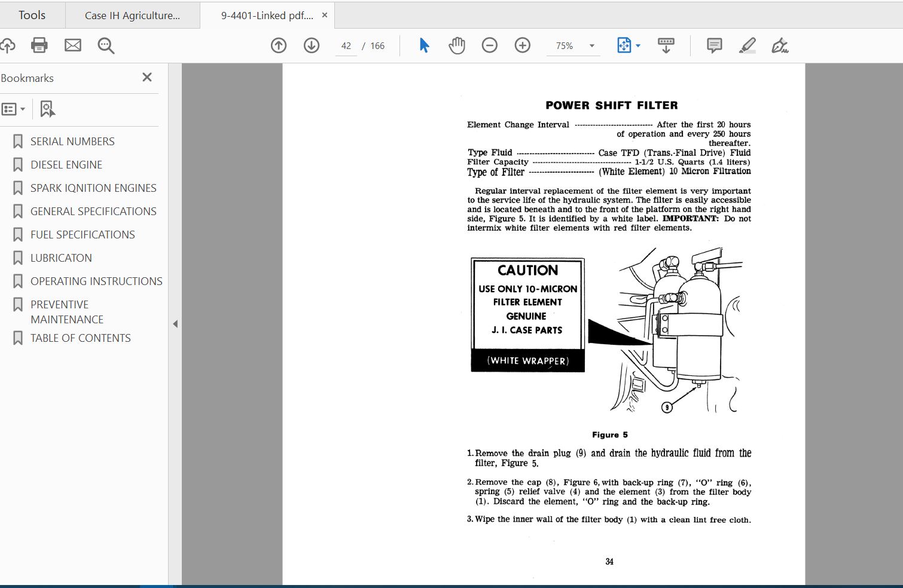Image resolution: width=903 pixels, height=588 pixels.
Task: Open bookmarks options menu
Action: coord(13,109)
